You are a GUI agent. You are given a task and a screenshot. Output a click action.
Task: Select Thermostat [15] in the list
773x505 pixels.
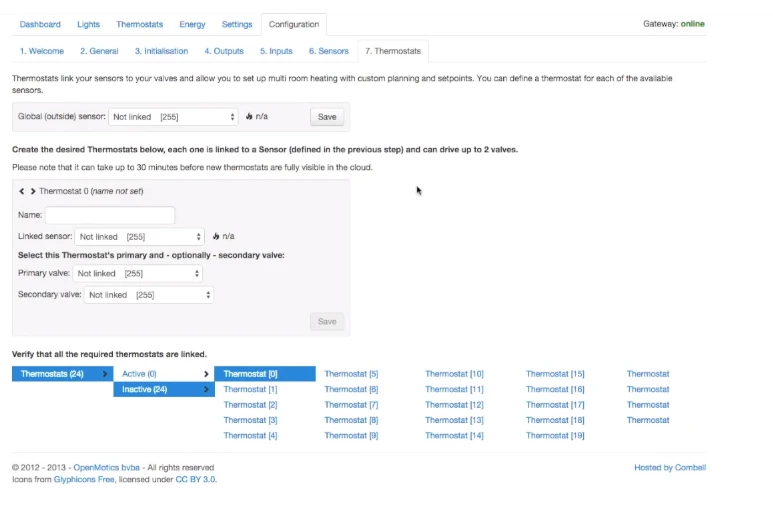coord(555,374)
